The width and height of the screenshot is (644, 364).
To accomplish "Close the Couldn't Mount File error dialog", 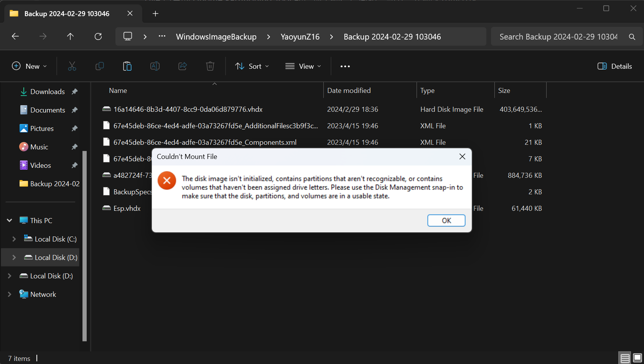I will [462, 156].
